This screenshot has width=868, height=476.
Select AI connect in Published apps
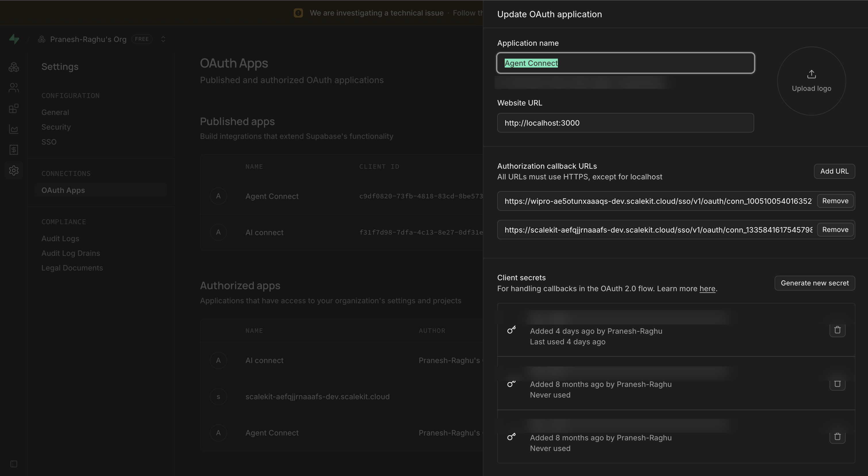coord(264,233)
